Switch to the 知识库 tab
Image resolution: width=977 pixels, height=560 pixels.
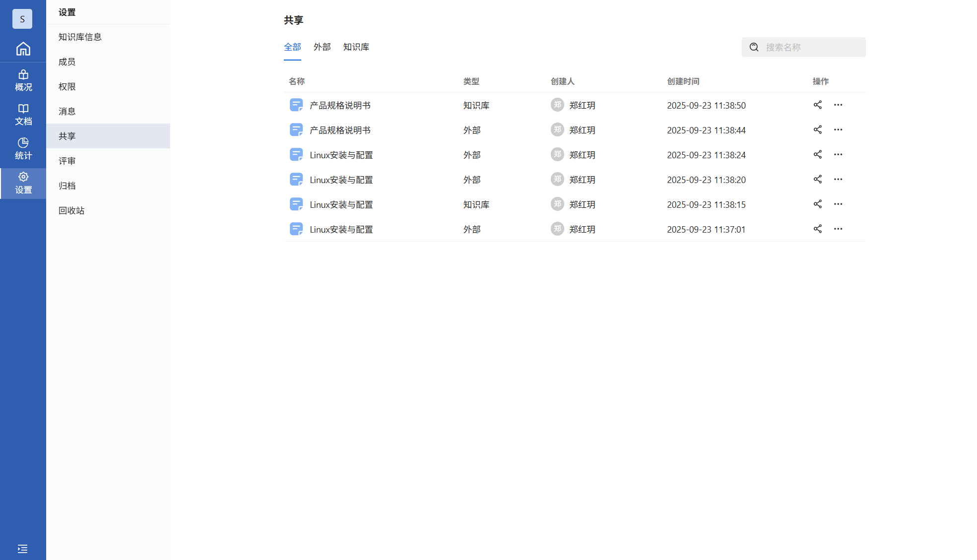[356, 47]
